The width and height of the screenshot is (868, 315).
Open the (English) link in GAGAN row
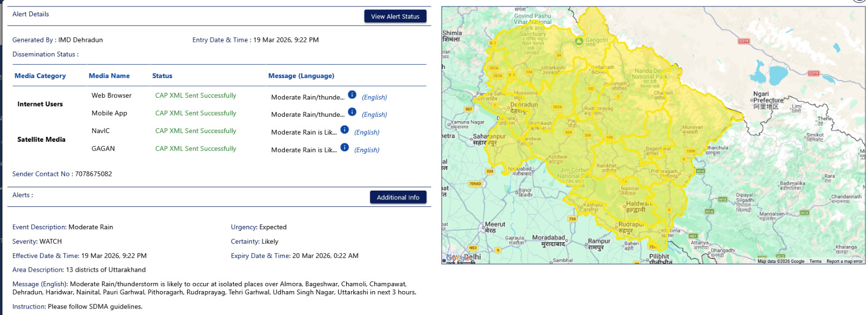pyautogui.click(x=367, y=150)
